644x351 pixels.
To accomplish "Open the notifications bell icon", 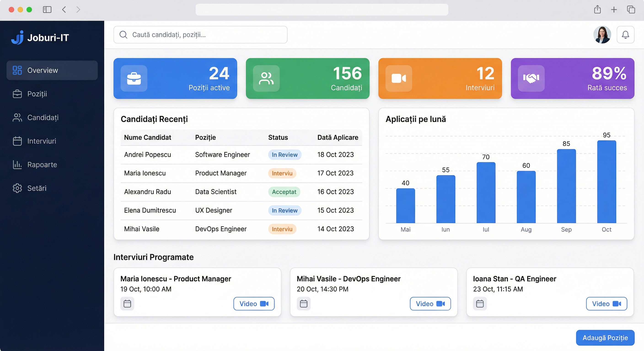I will [x=625, y=35].
